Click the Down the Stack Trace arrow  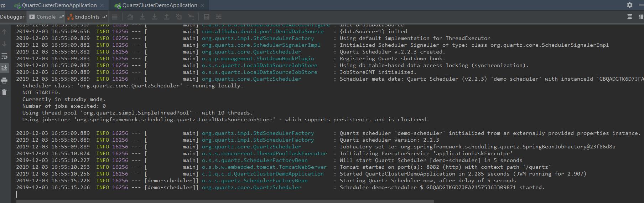pyautogui.click(x=4, y=44)
